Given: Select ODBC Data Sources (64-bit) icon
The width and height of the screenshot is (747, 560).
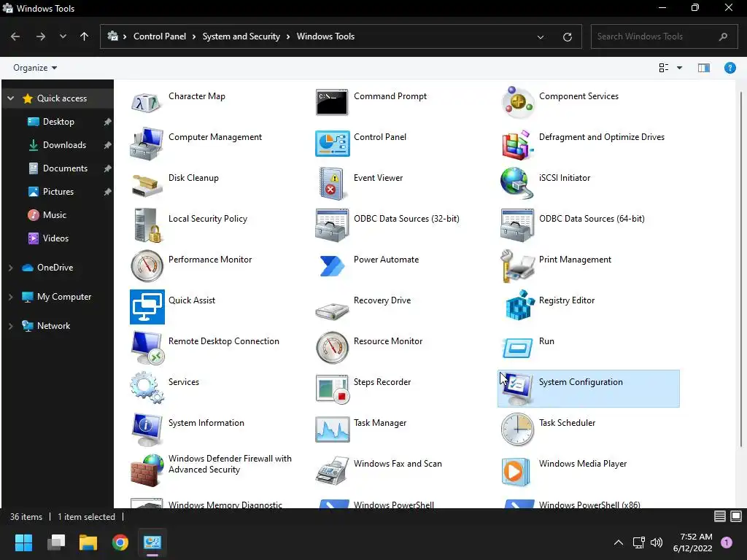Looking at the screenshot, I should (517, 225).
